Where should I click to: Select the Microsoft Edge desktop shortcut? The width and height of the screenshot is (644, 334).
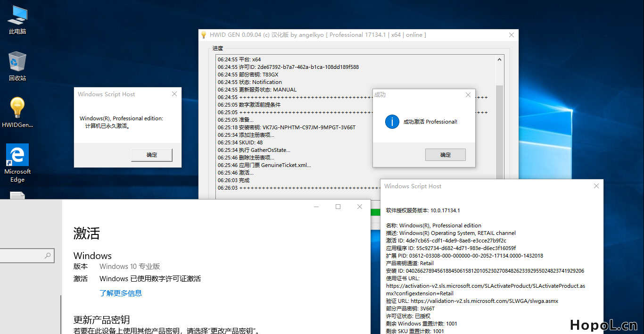17,163
